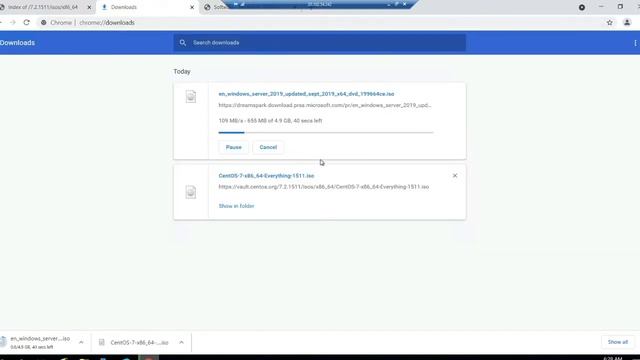Bookmark this page with the star icon
640x360 pixels.
click(609, 22)
